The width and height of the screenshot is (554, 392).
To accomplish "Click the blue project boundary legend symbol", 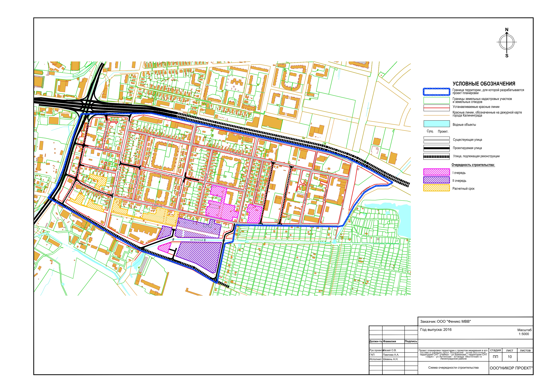I will click(x=437, y=91).
